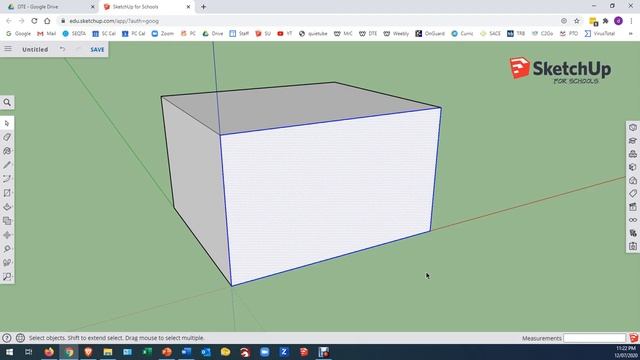This screenshot has height=360, width=640.
Task: Open the Styles panel
Action: [x=633, y=180]
